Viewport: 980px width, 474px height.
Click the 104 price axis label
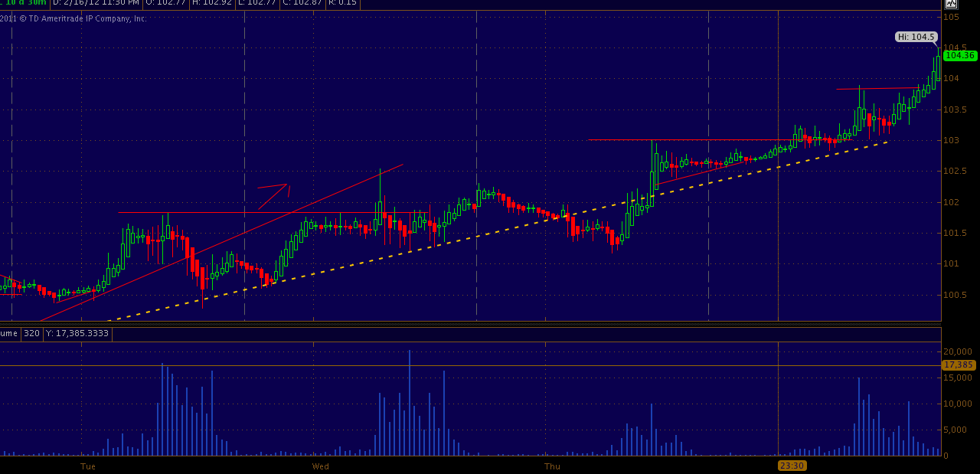951,78
